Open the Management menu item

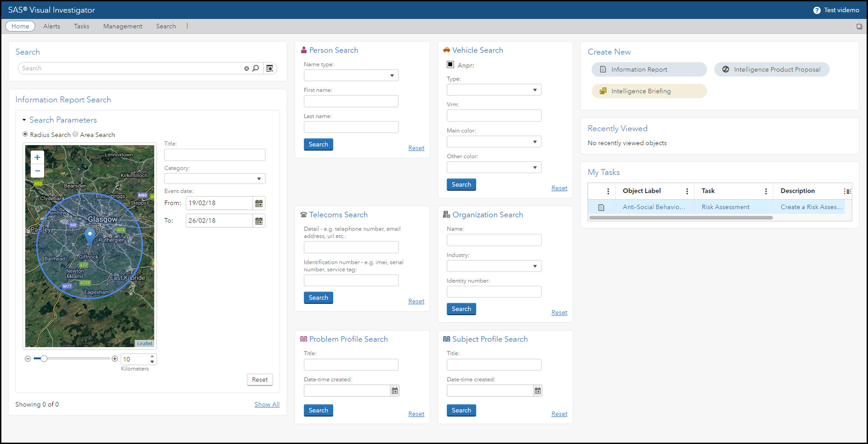(x=123, y=26)
